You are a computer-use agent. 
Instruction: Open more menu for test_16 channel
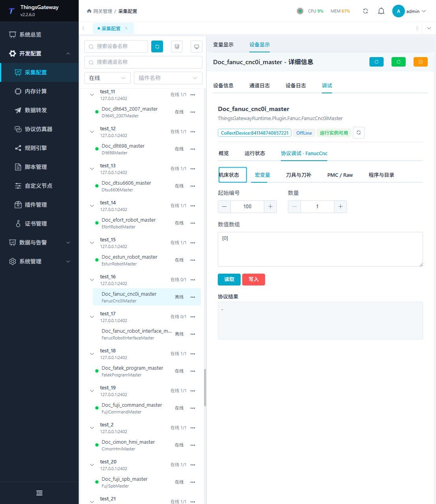[193, 280]
